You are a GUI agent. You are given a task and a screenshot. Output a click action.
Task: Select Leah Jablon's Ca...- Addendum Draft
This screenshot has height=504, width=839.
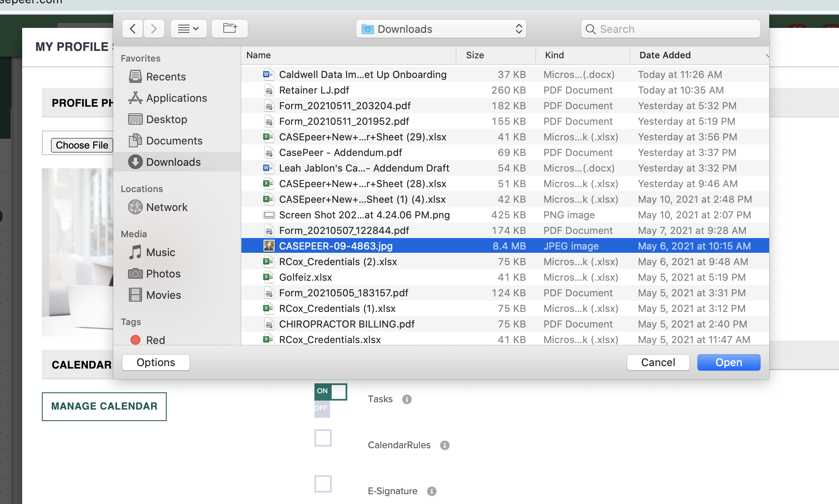(x=505, y=168)
